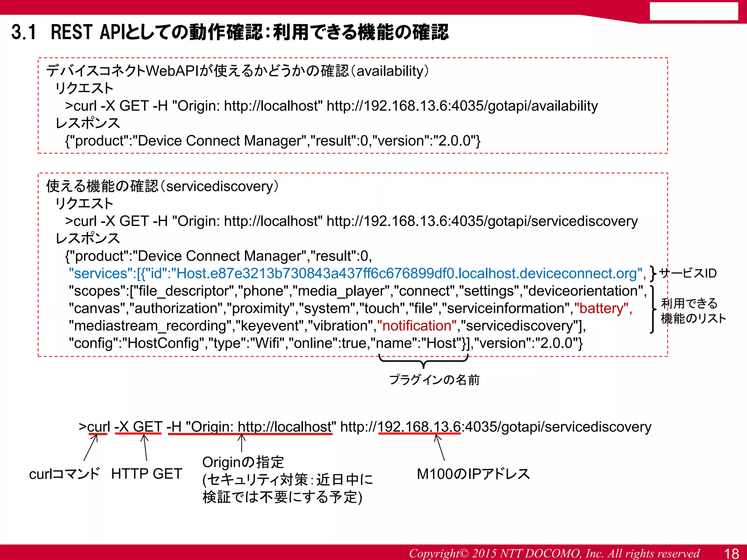Click the 'Originの指定' caption text
Image resolution: width=747 pixels, height=560 pixels.
coord(243,462)
